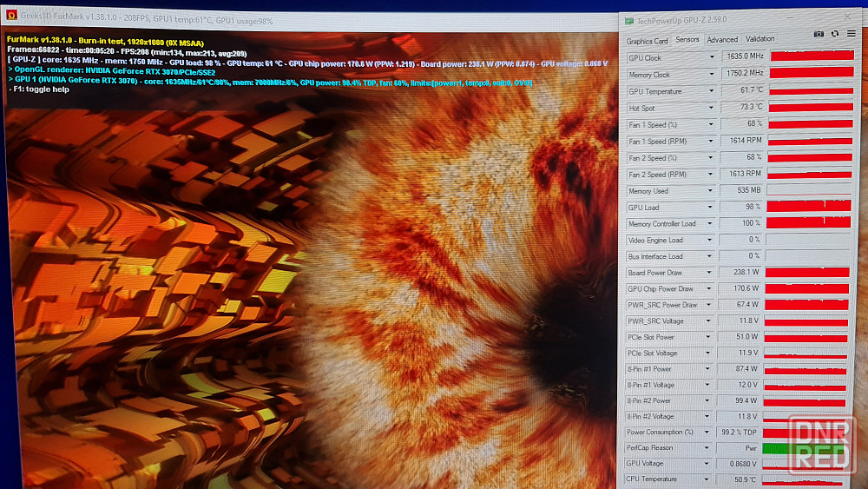The width and height of the screenshot is (868, 489).
Task: Open Fan 1 Speed (%) dropdown
Action: [711, 124]
